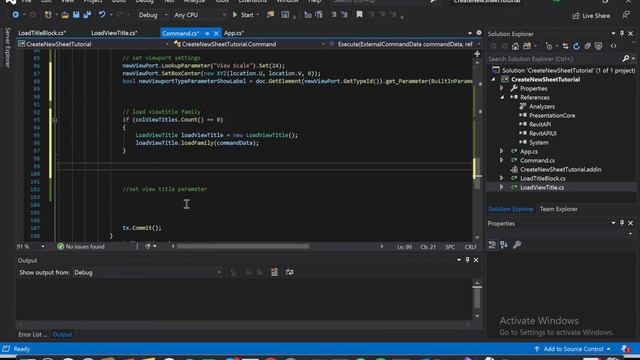The height and width of the screenshot is (360, 640).
Task: Switch to the App.cs editor tab
Action: tap(234, 33)
